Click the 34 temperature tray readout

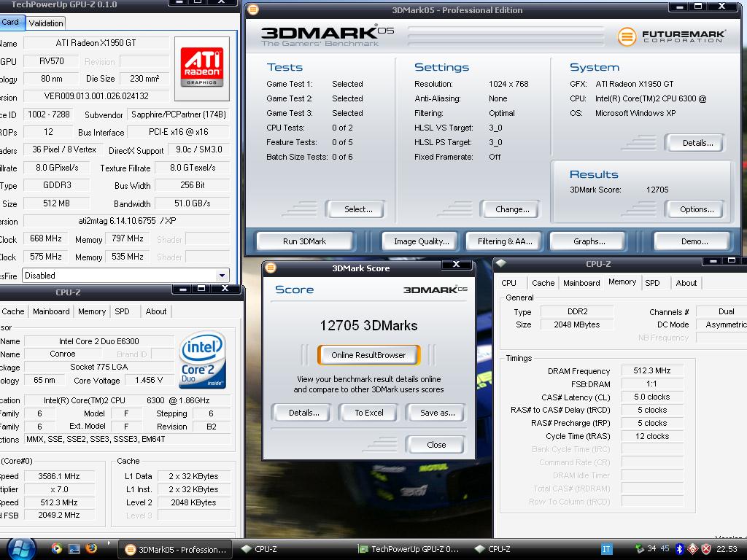(651, 548)
